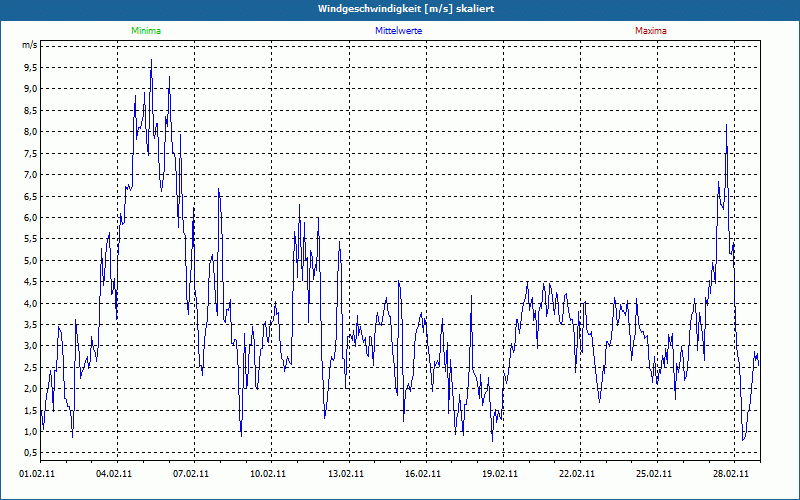Image resolution: width=800 pixels, height=500 pixels.
Task: Click the 4,0 y-axis value
Action: [31, 303]
